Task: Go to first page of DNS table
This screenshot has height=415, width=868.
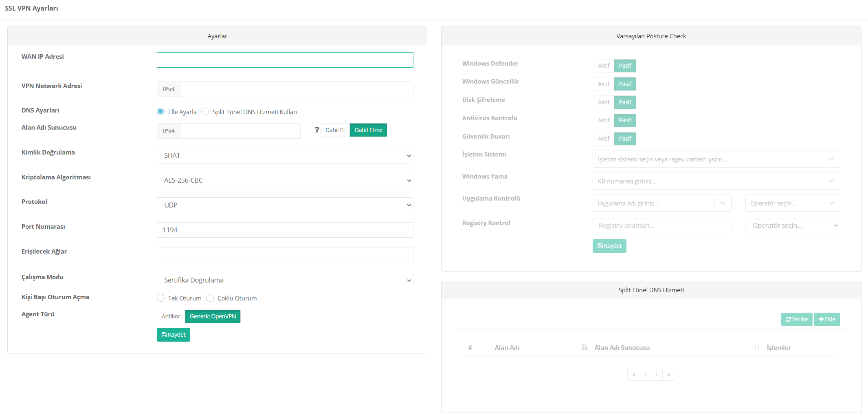Action: pyautogui.click(x=633, y=374)
